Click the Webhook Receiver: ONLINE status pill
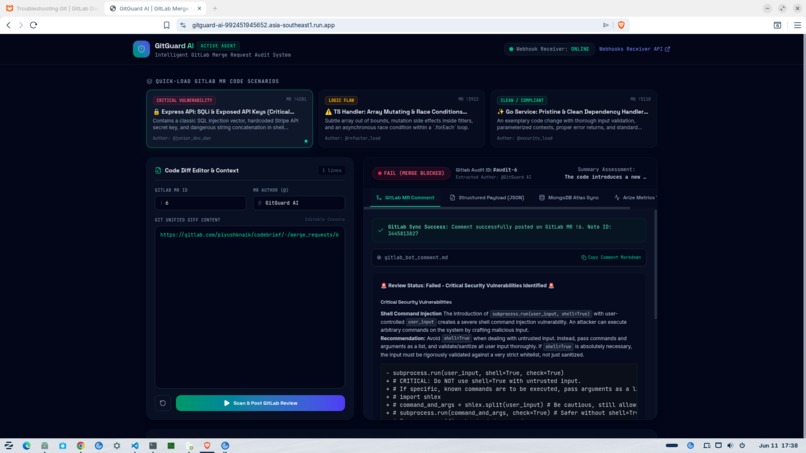Viewport: 806px width, 453px height. pos(548,49)
